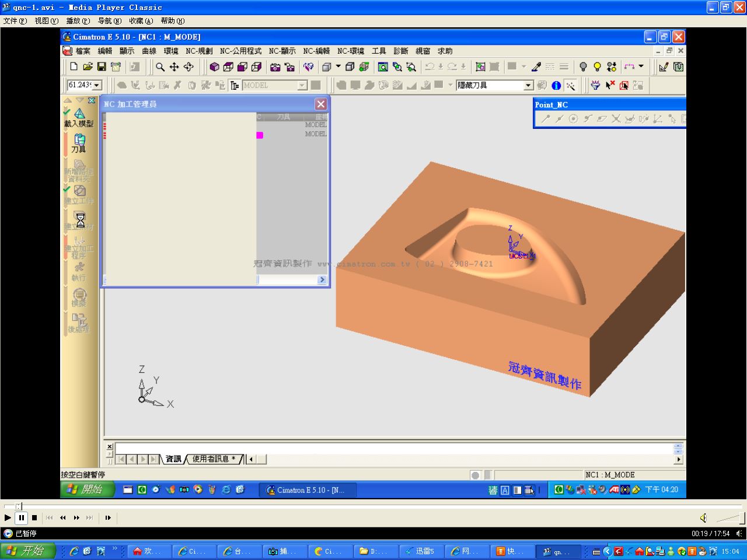The height and width of the screenshot is (560, 747).
Task: Click the Execute (執行) guide icon
Action: [x=79, y=272]
